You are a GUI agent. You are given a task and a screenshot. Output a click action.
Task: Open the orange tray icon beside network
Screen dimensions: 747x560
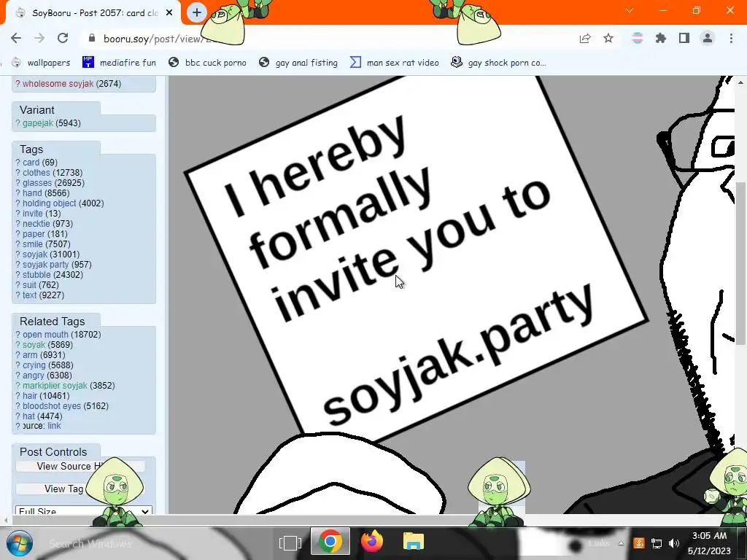coord(639,542)
